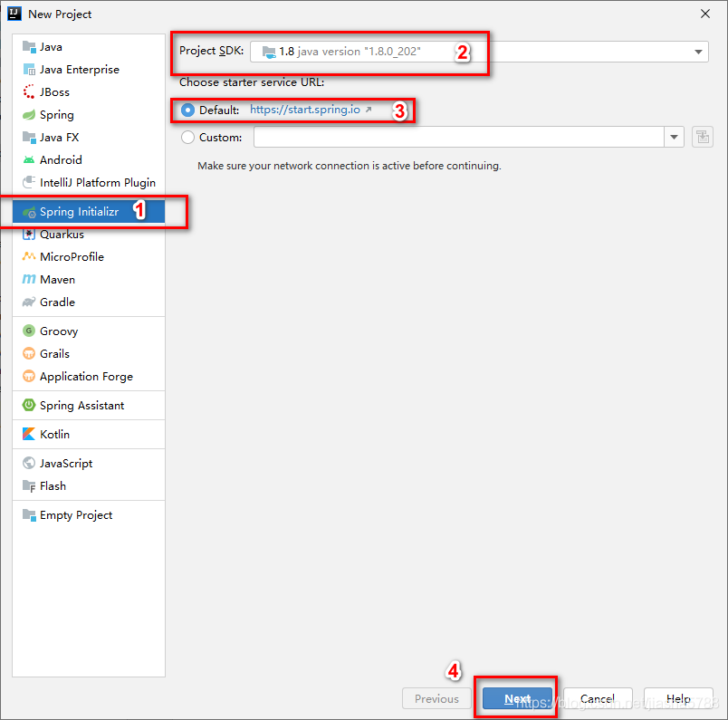Select the Custom starter URL radio button
The width and height of the screenshot is (728, 720).
click(x=188, y=138)
